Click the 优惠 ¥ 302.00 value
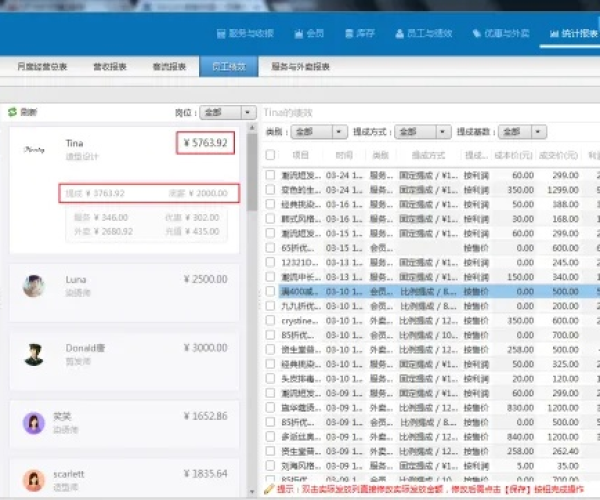The image size is (600, 500). pos(192,218)
